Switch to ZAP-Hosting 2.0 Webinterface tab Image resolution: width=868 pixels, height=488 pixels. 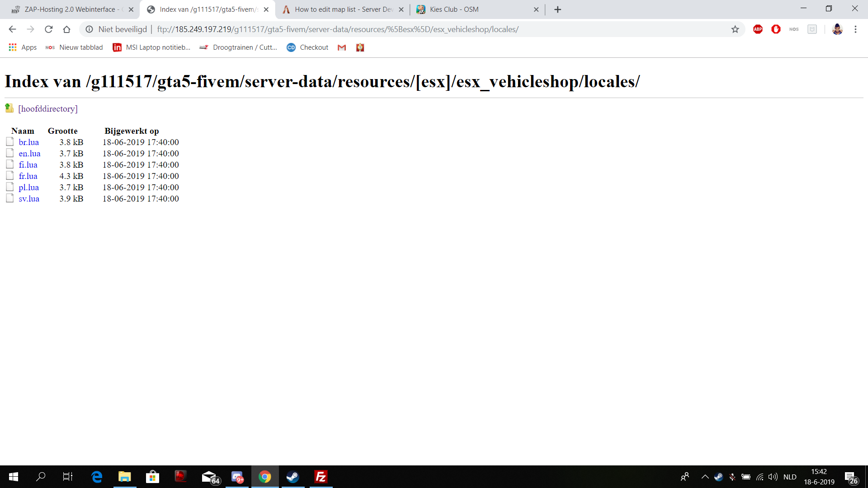tap(70, 9)
